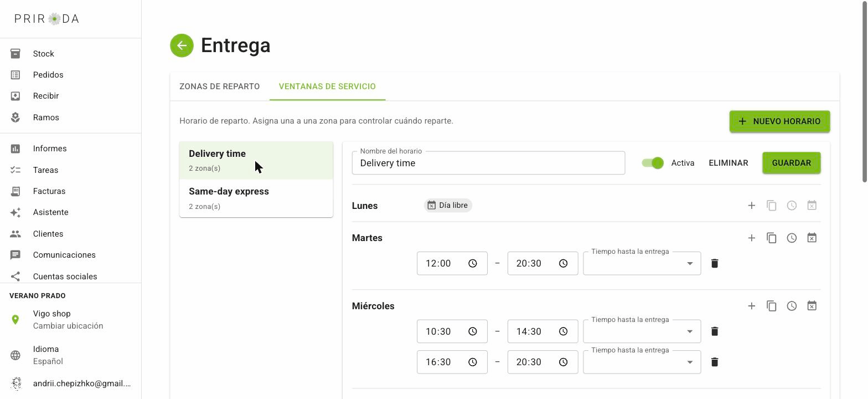
Task: Copy Martes schedule with the copy icon
Action: 772,238
